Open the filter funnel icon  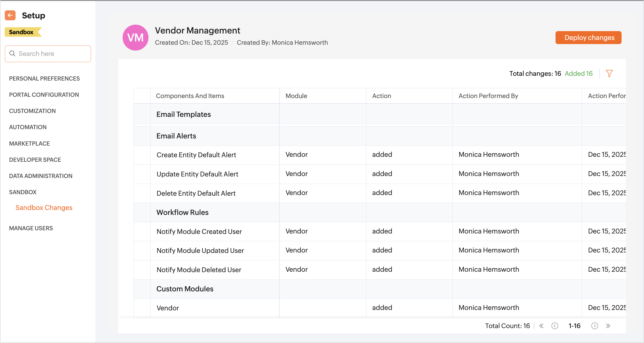(x=609, y=74)
